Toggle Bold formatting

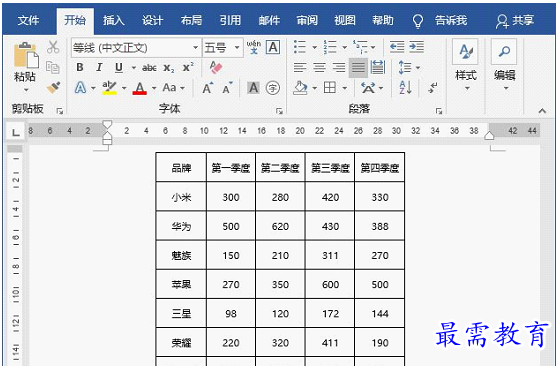pos(80,68)
